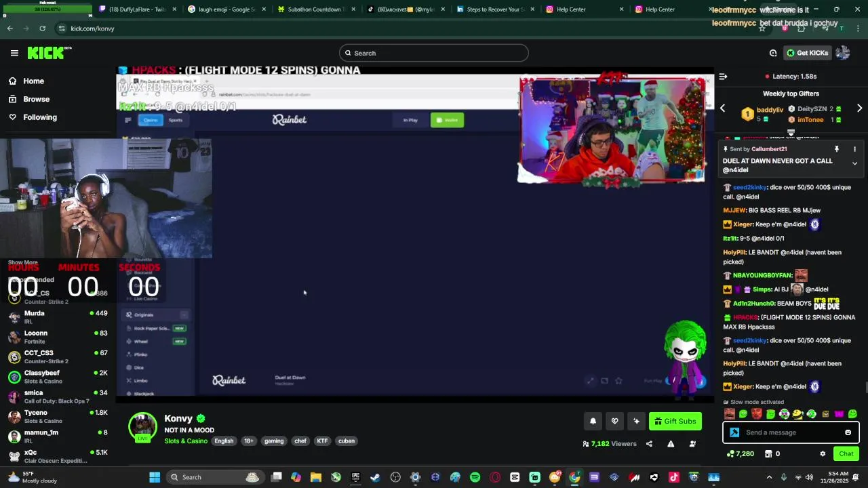
Task: Switch to the Subathon Countdown tab
Action: pos(313,9)
